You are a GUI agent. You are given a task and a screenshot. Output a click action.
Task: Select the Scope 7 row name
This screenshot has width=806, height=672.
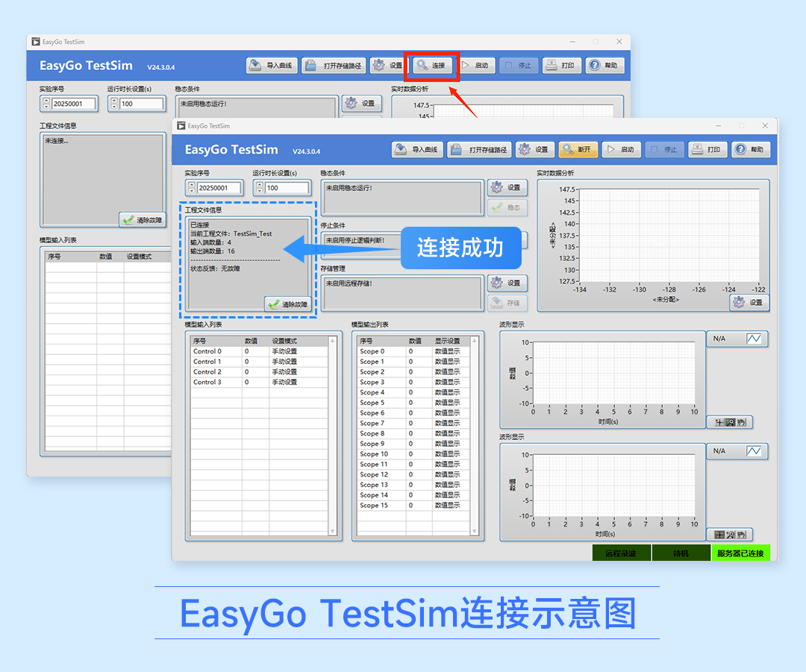pyautogui.click(x=372, y=424)
